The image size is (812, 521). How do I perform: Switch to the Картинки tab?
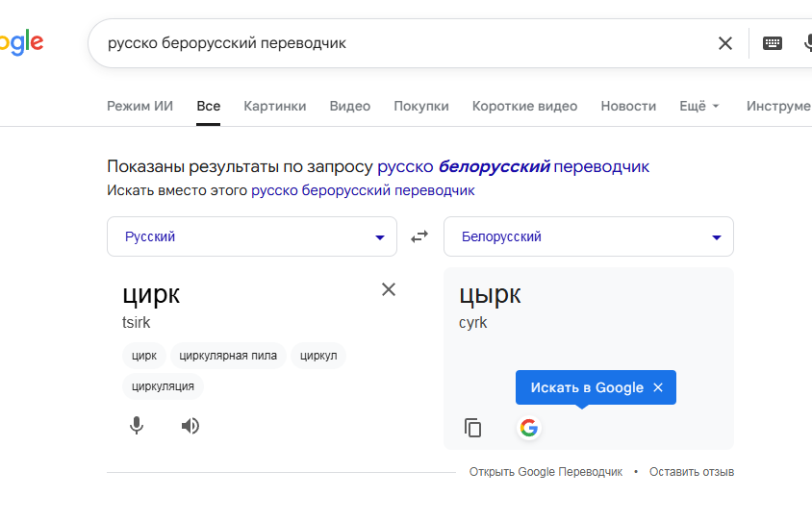tap(274, 106)
